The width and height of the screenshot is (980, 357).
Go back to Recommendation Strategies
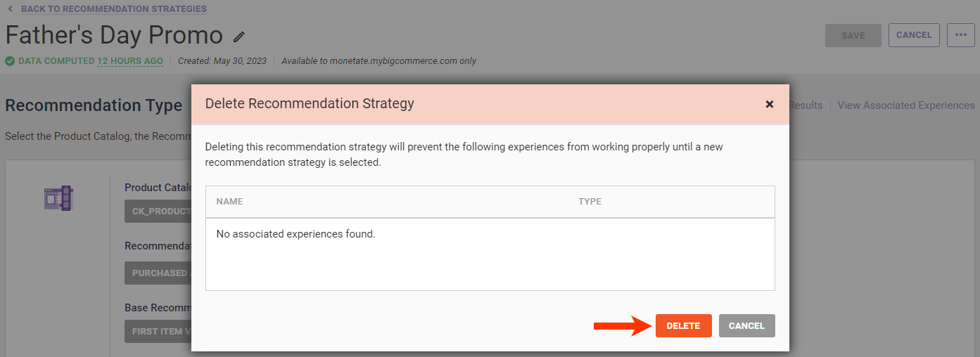click(x=113, y=9)
